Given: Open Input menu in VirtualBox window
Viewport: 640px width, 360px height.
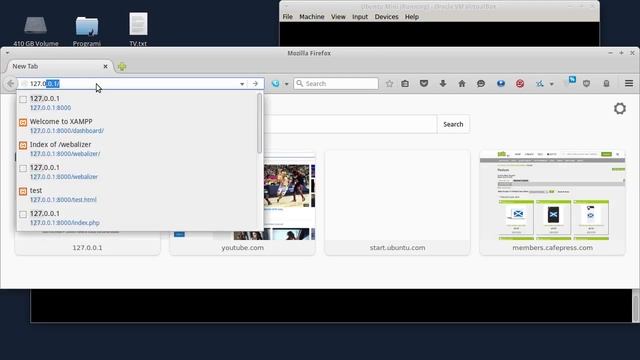Looking at the screenshot, I should 360,17.
